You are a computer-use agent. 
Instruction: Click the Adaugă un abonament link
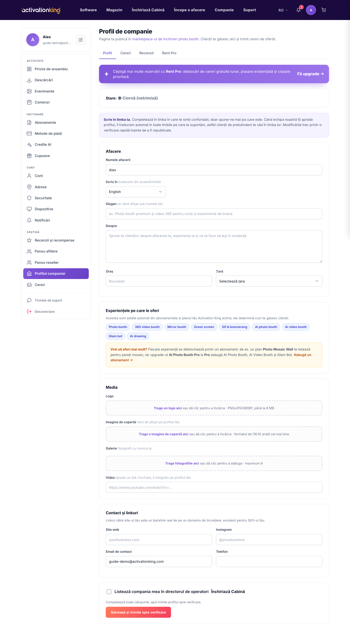(x=302, y=355)
